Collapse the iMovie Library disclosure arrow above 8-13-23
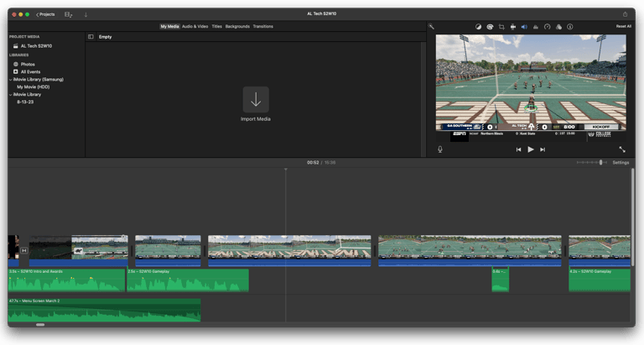Screen dimensions: 644x345 pos(11,95)
